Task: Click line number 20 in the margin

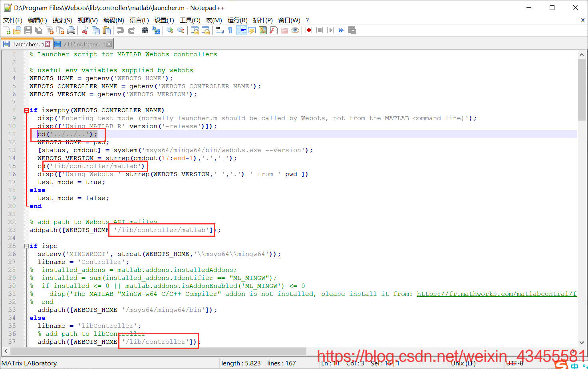Action: (12, 206)
